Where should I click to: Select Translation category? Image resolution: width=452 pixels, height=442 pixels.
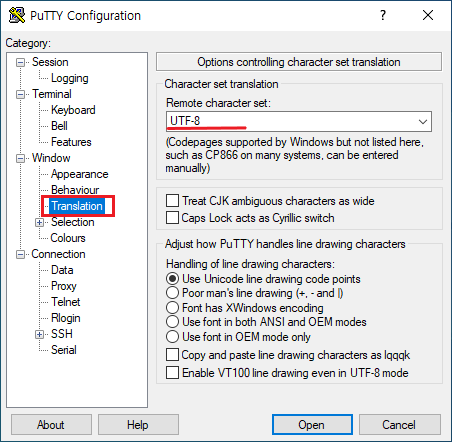(77, 206)
